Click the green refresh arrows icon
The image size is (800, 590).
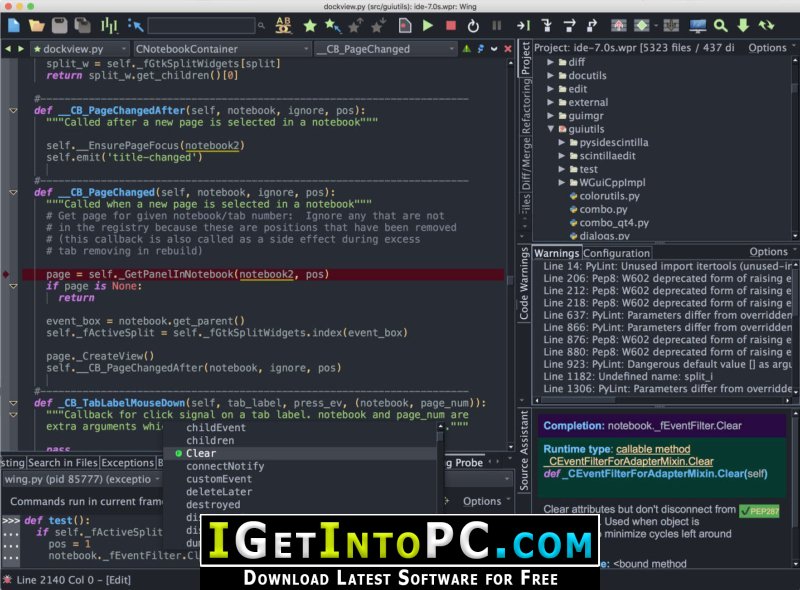(766, 25)
